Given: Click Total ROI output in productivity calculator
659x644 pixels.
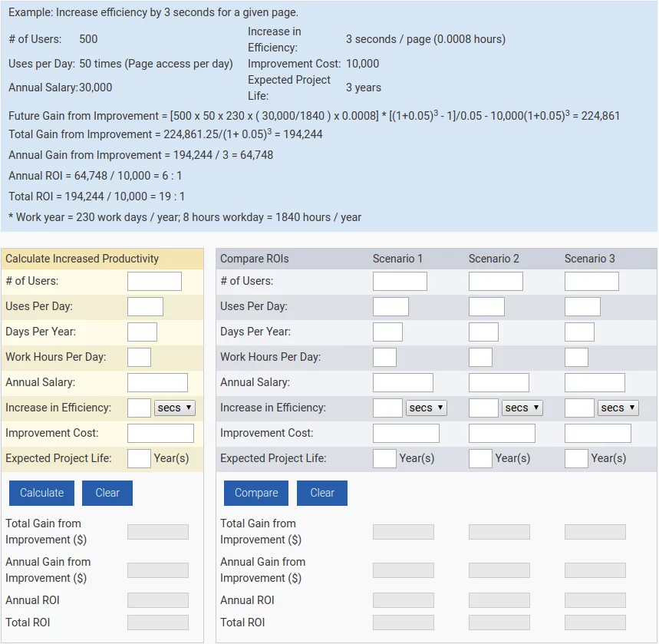Looking at the screenshot, I should point(158,623).
